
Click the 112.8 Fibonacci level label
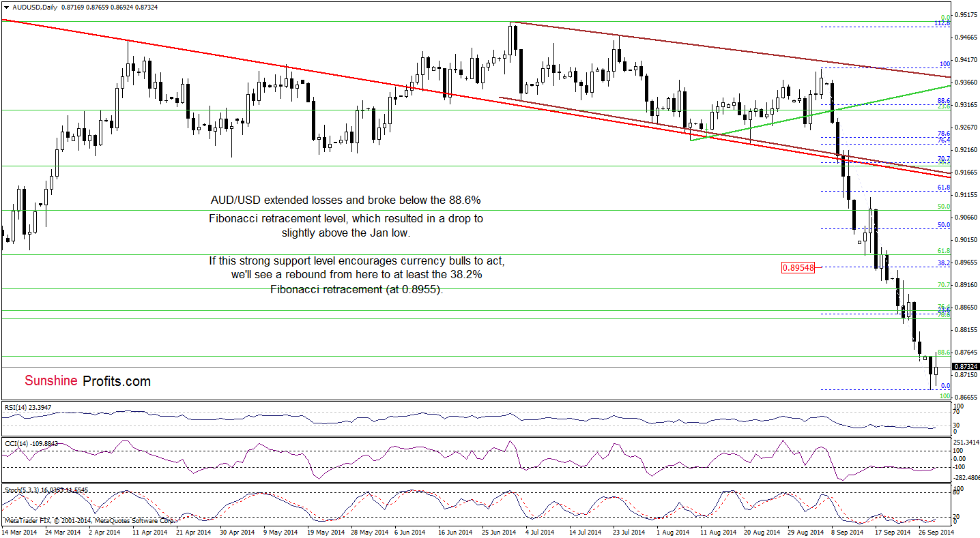coord(942,23)
